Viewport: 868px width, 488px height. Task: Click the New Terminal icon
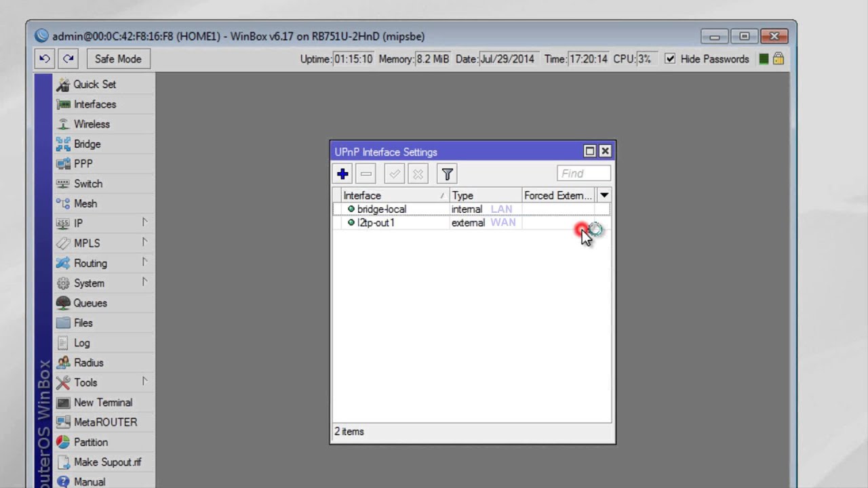(63, 403)
